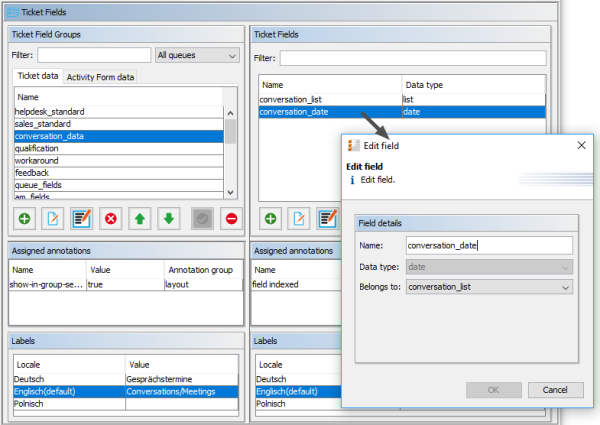Open the All queues dropdown
Image resolution: width=600 pixels, height=425 pixels.
point(197,55)
